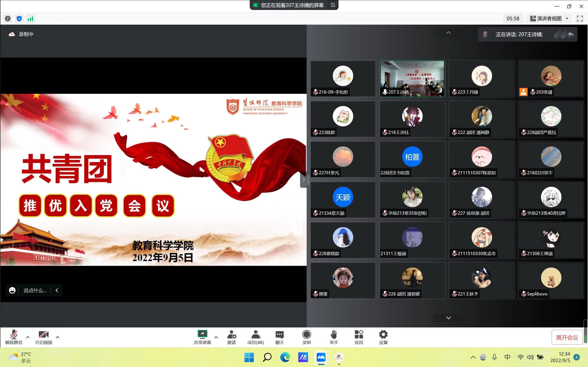Expand the audio options arrow
This screenshot has height=367, width=588.
(x=28, y=337)
